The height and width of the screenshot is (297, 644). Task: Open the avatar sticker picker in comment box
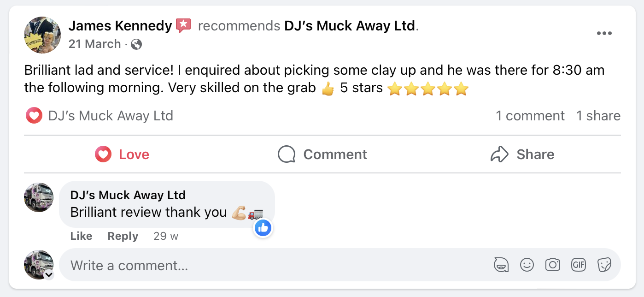tap(501, 265)
